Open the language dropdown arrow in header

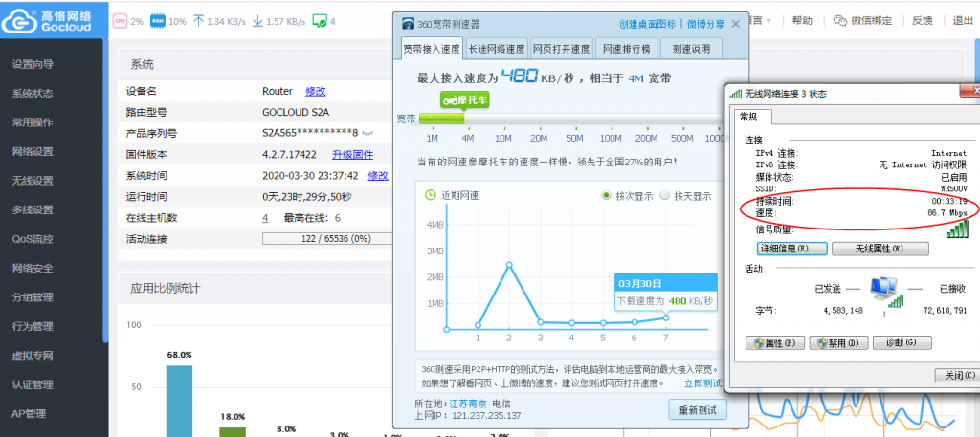click(768, 20)
